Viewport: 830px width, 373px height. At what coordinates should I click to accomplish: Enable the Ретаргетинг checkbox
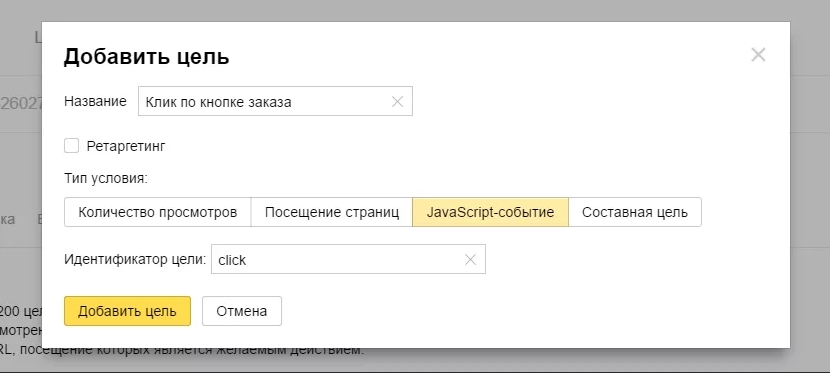pos(71,145)
